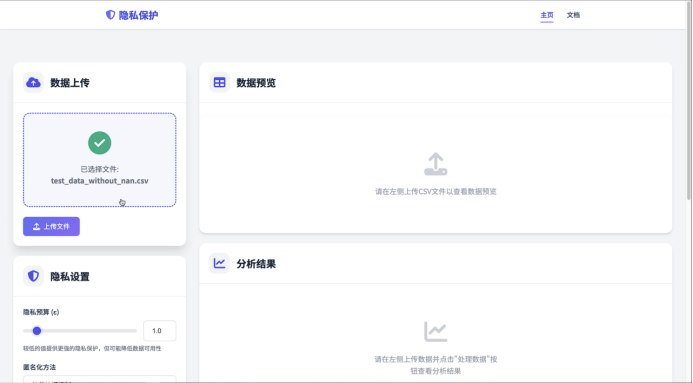Click the filename test_data_without_nan.csv
Screen dimensions: 693x383
(x=99, y=181)
